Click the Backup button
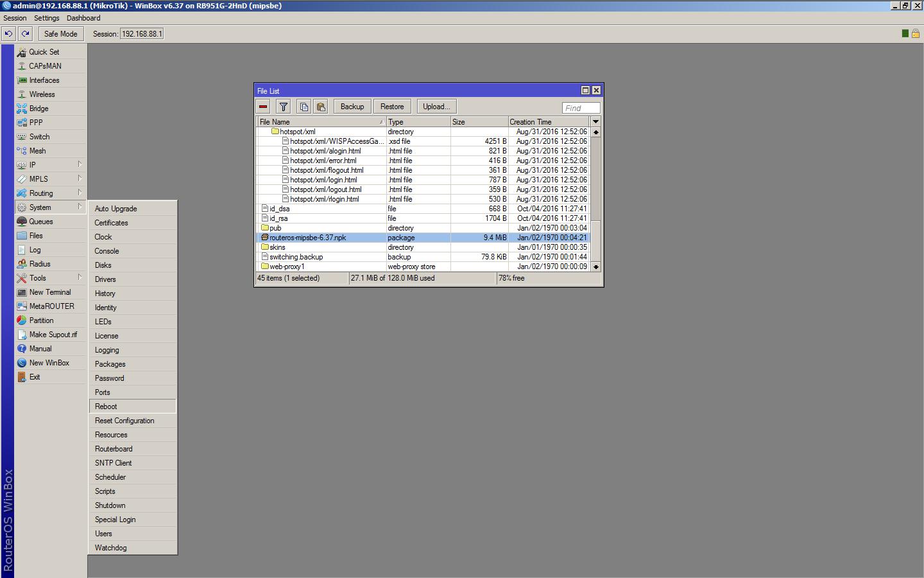This screenshot has height=578, width=924. click(352, 107)
